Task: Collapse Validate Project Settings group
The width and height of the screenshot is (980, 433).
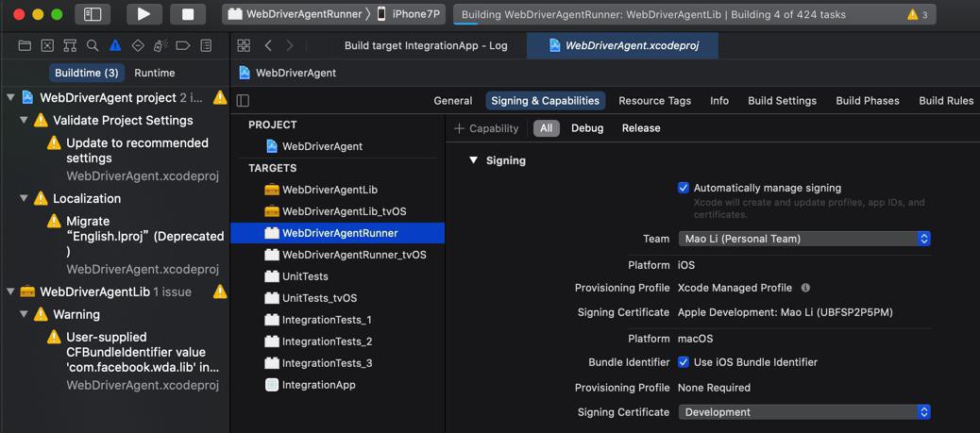Action: point(24,120)
